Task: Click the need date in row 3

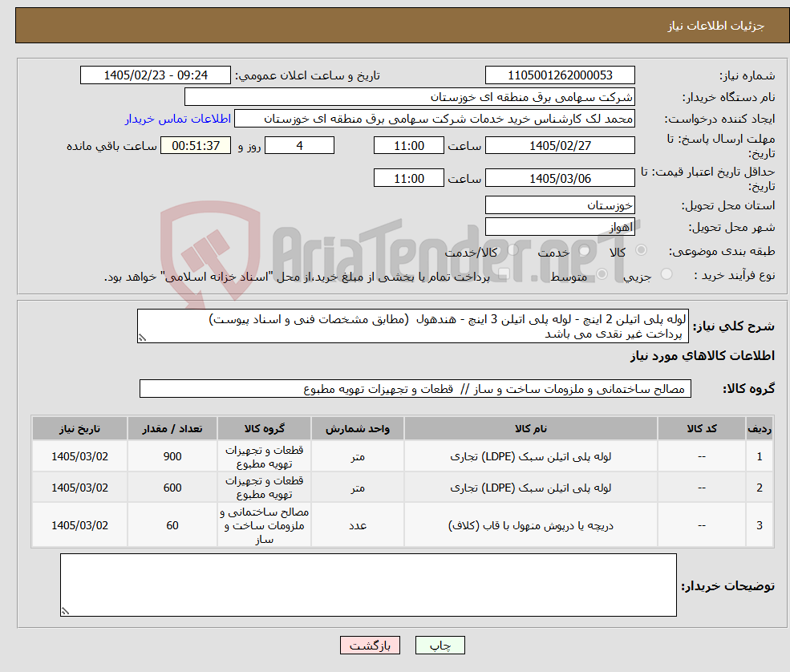Action: point(79,525)
